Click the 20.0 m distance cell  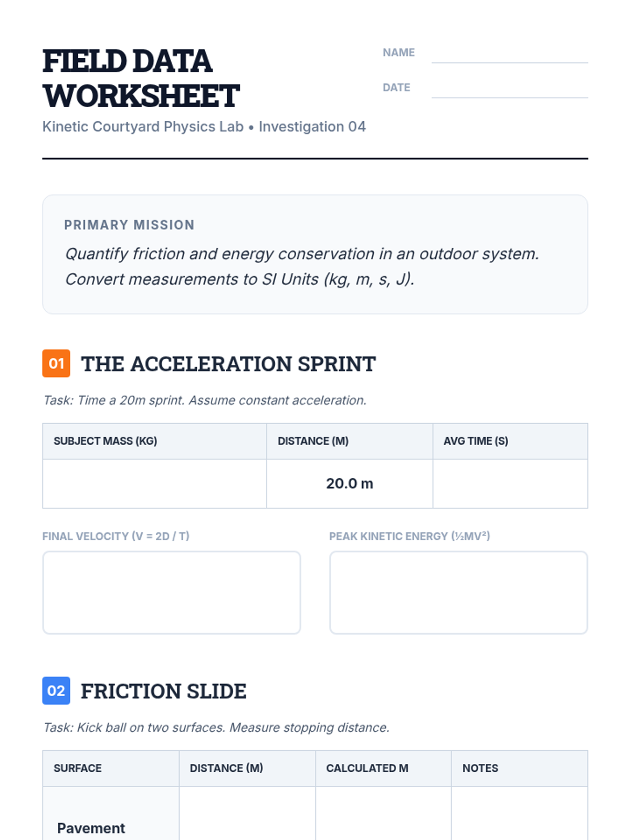click(350, 484)
